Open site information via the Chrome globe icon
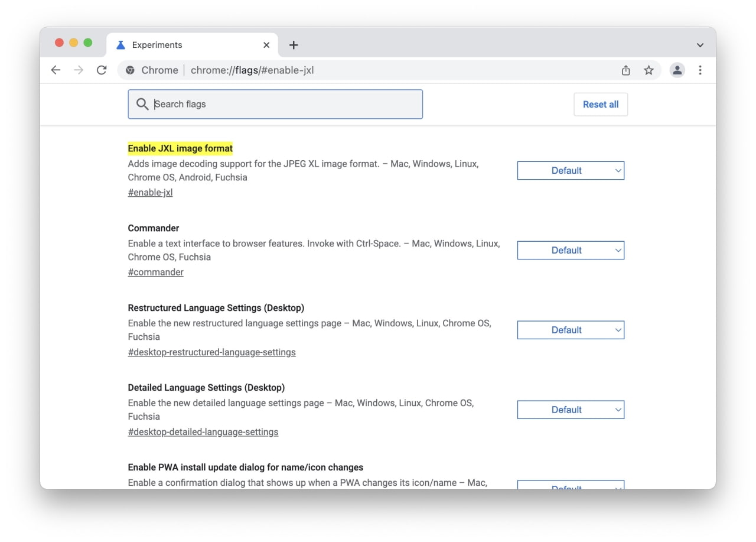756x542 pixels. pyautogui.click(x=130, y=70)
